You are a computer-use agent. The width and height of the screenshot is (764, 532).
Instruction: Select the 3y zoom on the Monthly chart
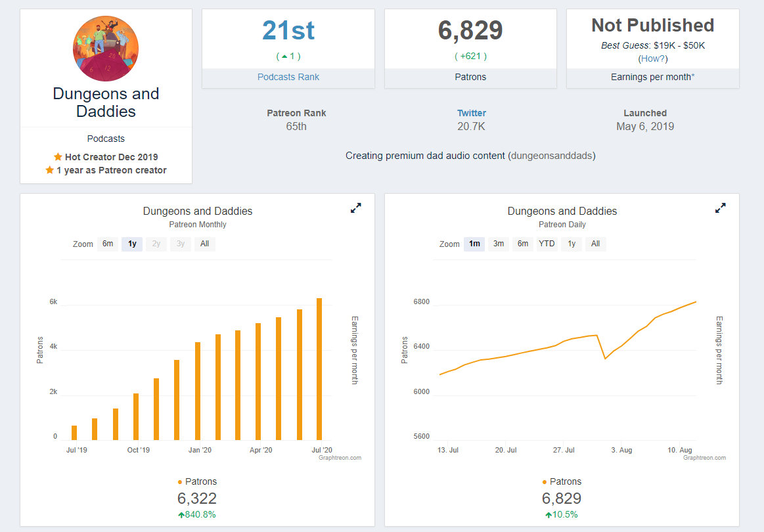point(180,244)
